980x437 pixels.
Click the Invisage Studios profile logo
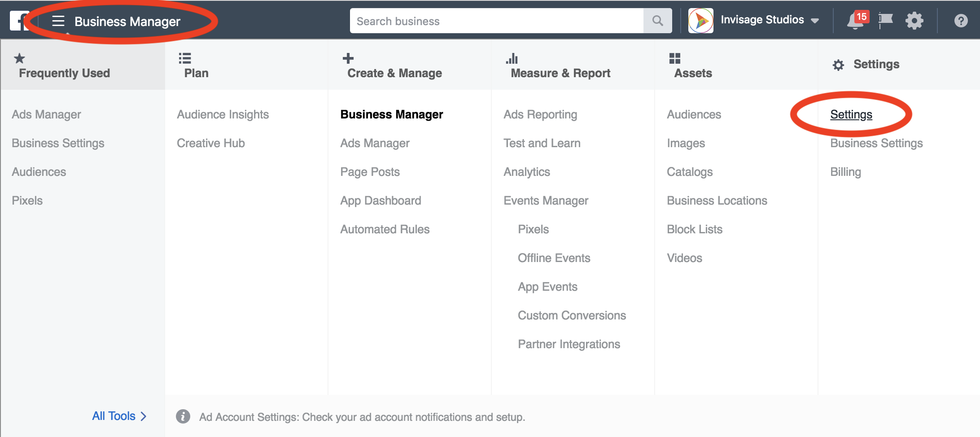(x=700, y=21)
